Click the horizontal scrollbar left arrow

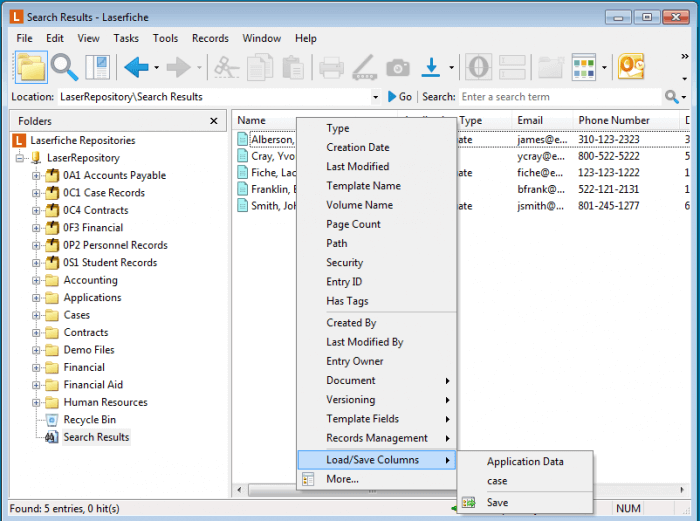coord(239,490)
